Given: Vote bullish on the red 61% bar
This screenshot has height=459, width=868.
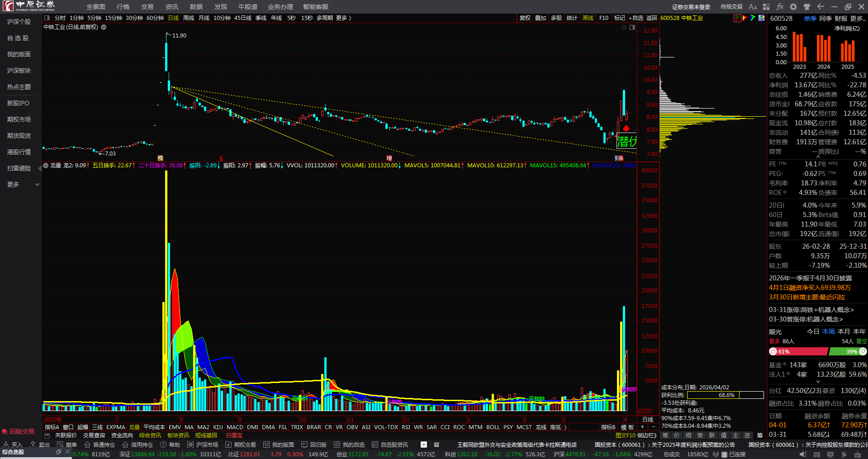Looking at the screenshot, I should point(798,351).
